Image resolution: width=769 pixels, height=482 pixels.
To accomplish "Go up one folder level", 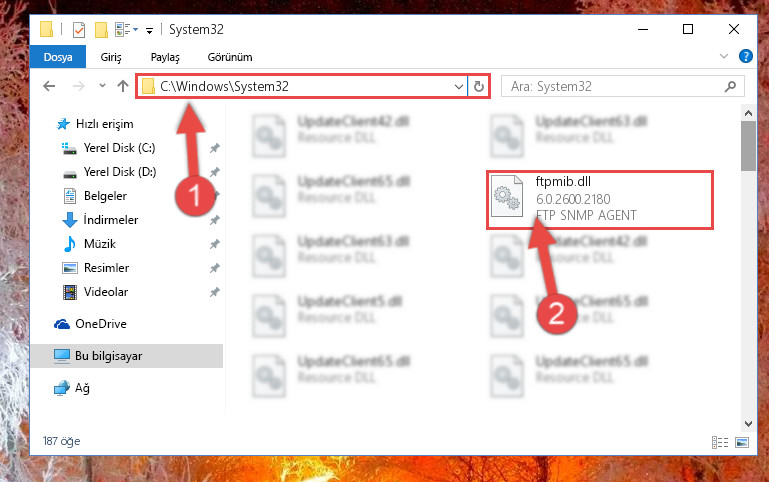I will tap(123, 86).
